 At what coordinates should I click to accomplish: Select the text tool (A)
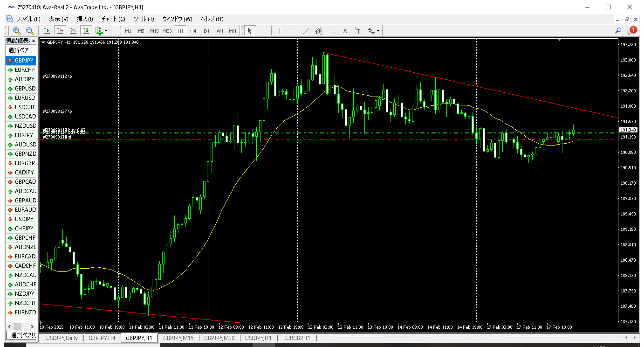tap(345, 31)
